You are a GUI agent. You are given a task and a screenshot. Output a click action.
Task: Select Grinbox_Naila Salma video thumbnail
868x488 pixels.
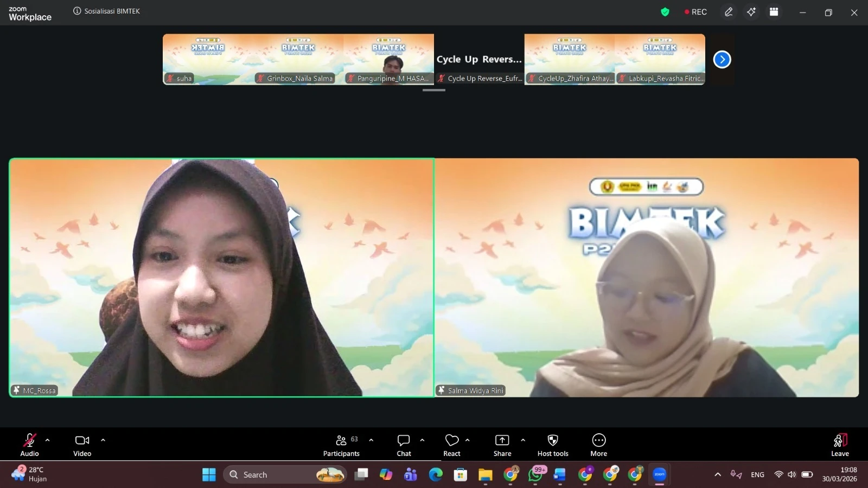coord(298,59)
